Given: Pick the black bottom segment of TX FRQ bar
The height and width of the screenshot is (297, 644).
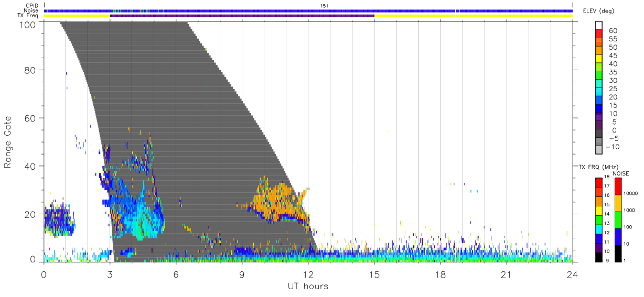Looking at the screenshot, I should coord(599,257).
